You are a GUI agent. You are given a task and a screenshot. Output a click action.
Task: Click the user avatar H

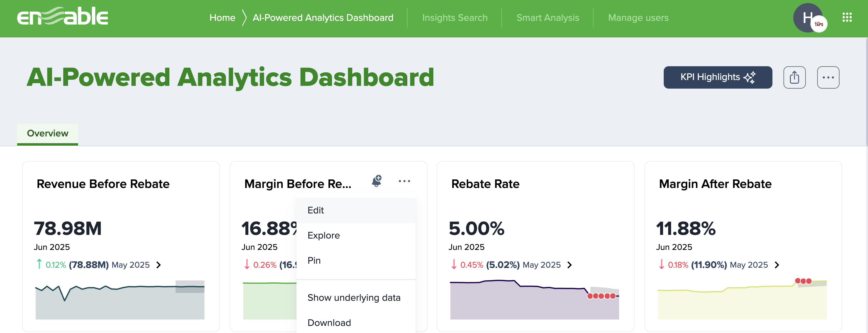point(808,18)
